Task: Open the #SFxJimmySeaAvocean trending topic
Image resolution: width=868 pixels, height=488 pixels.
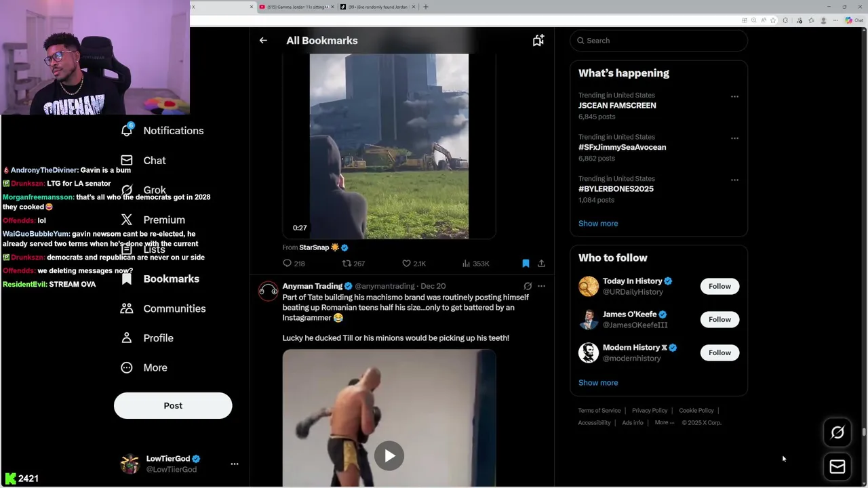Action: (x=622, y=147)
